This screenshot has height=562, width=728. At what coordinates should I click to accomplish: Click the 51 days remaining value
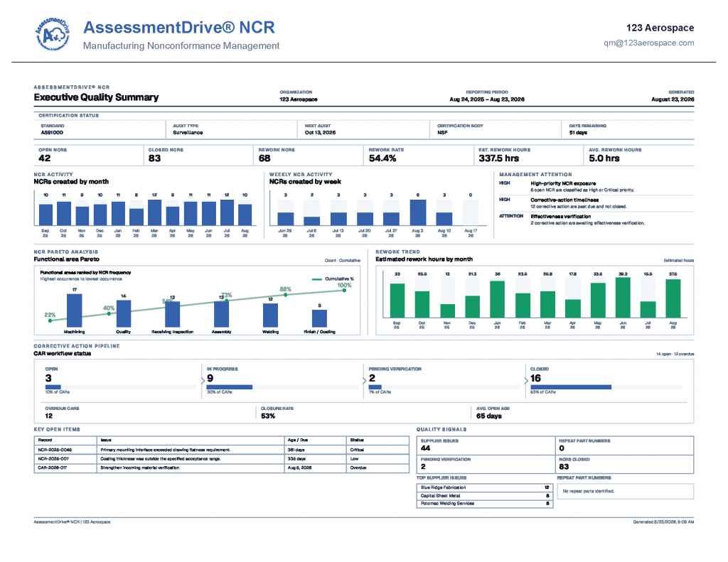[x=578, y=132]
